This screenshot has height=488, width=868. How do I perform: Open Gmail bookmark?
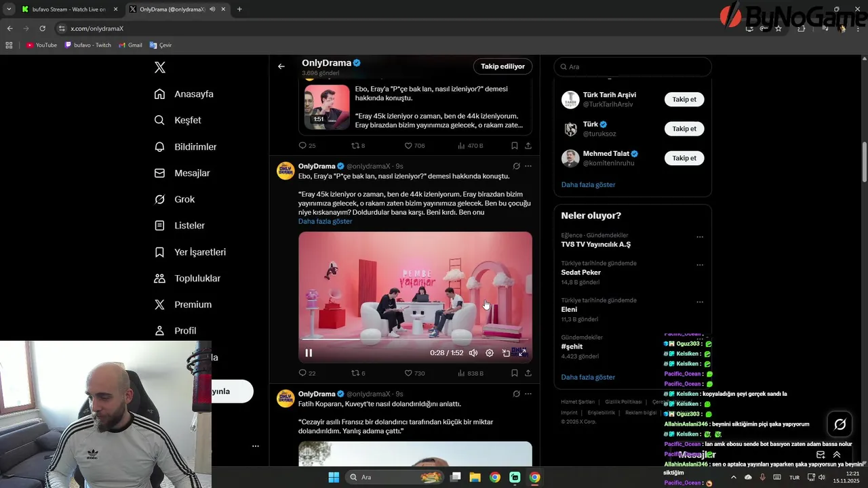(130, 45)
